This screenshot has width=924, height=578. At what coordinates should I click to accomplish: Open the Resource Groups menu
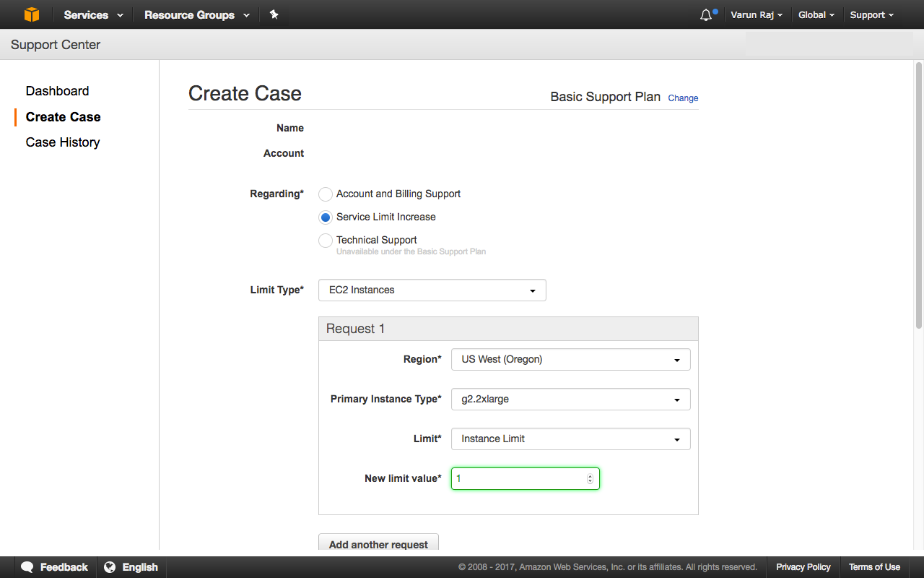(x=196, y=15)
